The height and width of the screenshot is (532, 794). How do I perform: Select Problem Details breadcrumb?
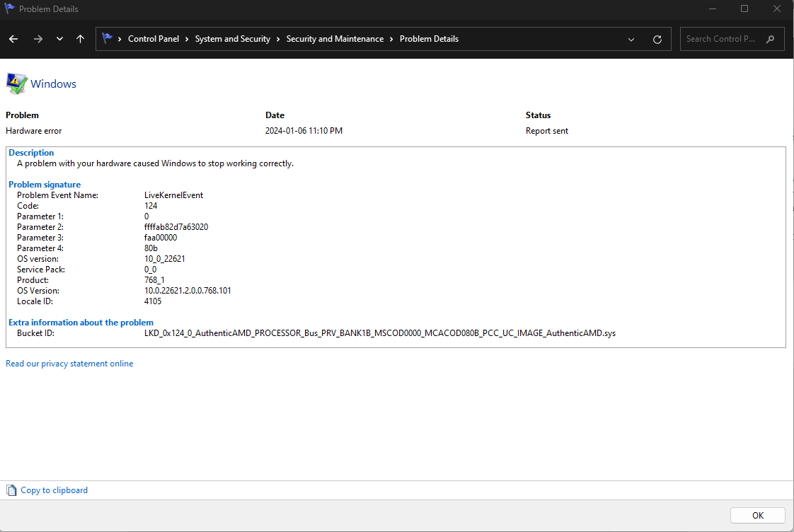point(429,39)
